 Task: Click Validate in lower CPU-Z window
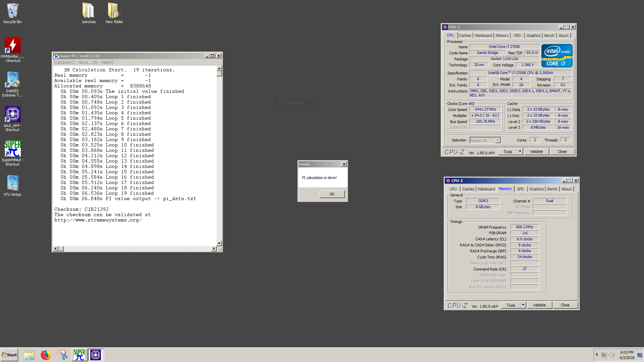pyautogui.click(x=539, y=305)
